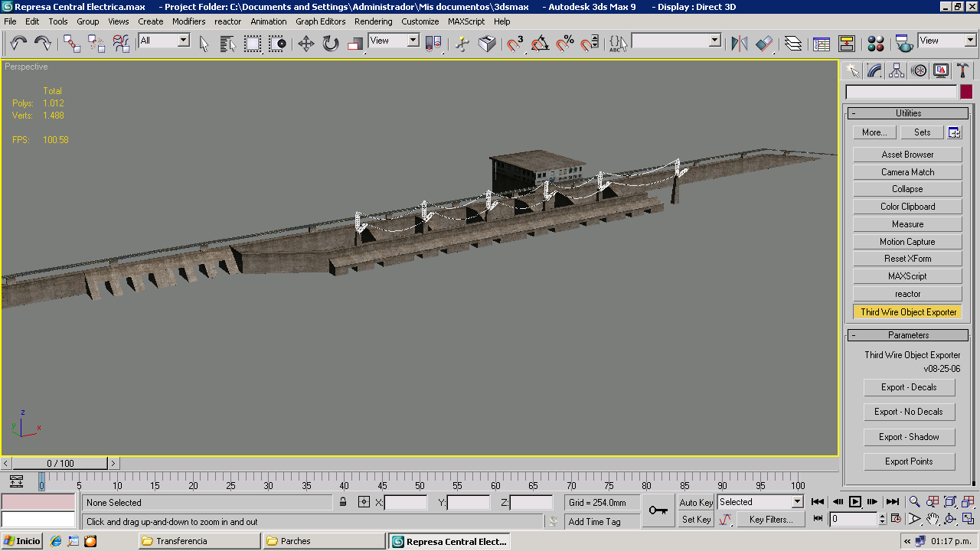
Task: Switch to Motion command panel tab
Action: pos(919,71)
